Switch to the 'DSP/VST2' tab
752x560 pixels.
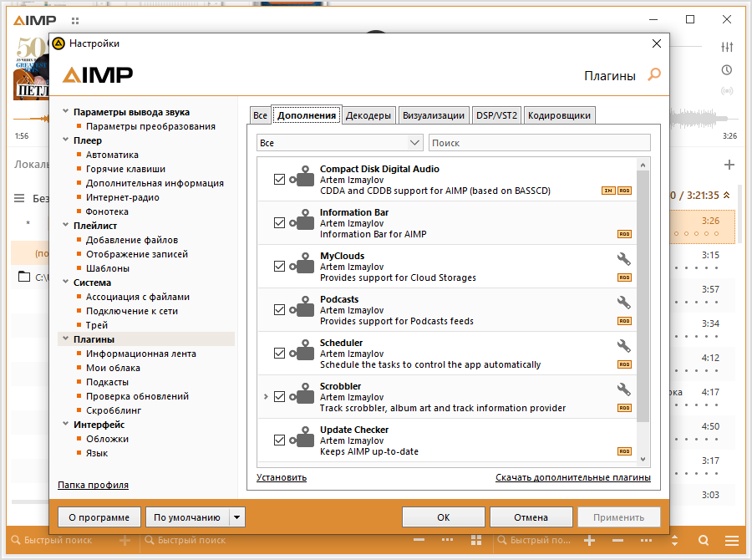[496, 115]
